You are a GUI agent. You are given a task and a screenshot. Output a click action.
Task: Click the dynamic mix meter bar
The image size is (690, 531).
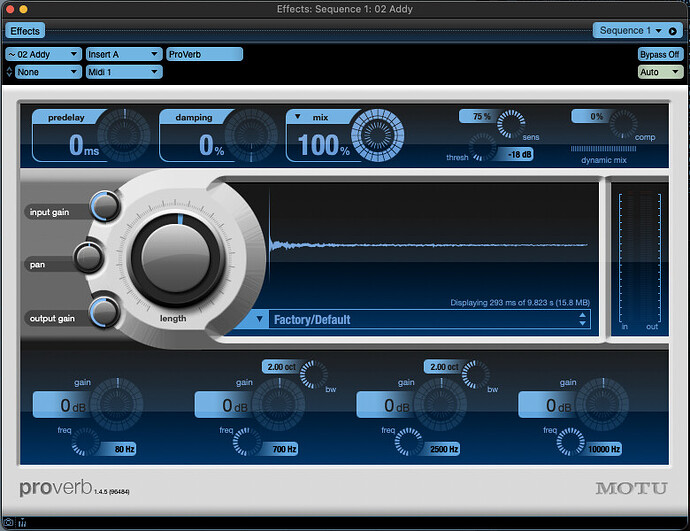click(603, 149)
